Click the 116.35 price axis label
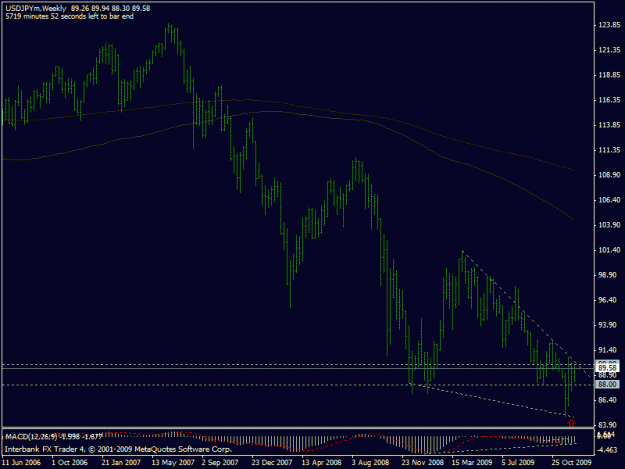625x469 pixels. click(x=609, y=100)
